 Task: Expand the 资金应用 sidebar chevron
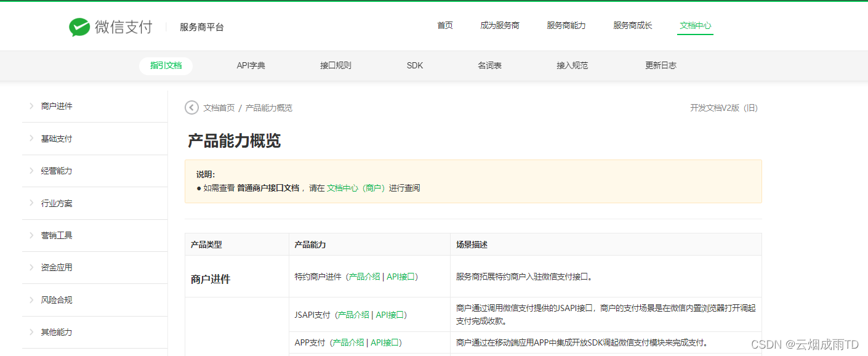tap(31, 267)
